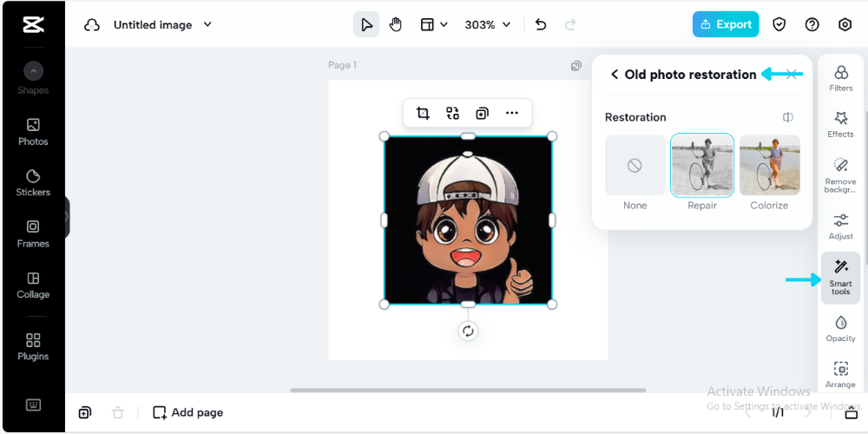Open the Help question mark icon

[x=812, y=24]
